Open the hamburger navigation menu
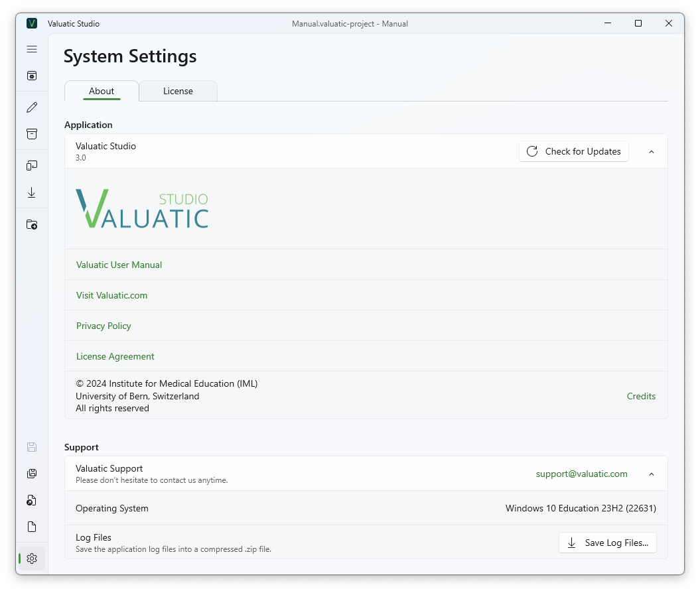The image size is (700, 593). tap(32, 49)
